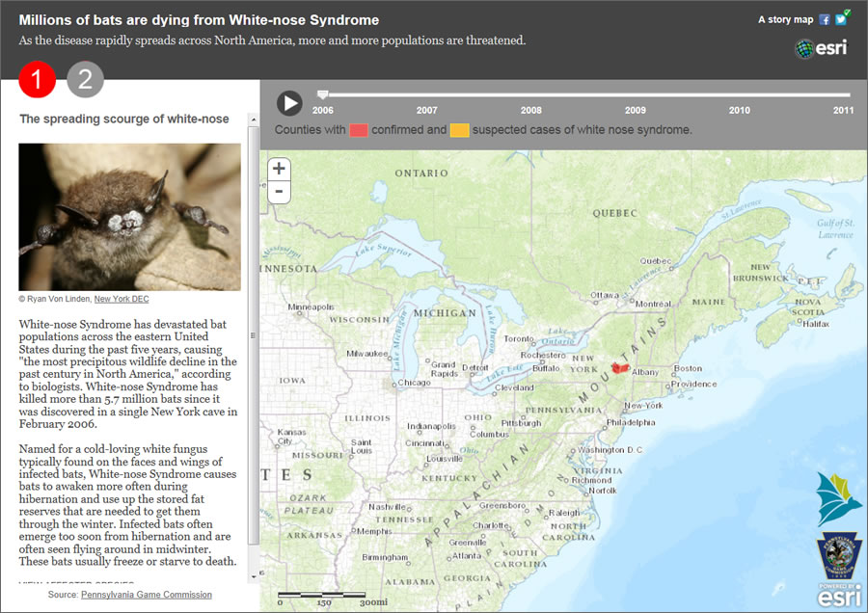
Task: Zoom in on the map
Action: (279, 168)
